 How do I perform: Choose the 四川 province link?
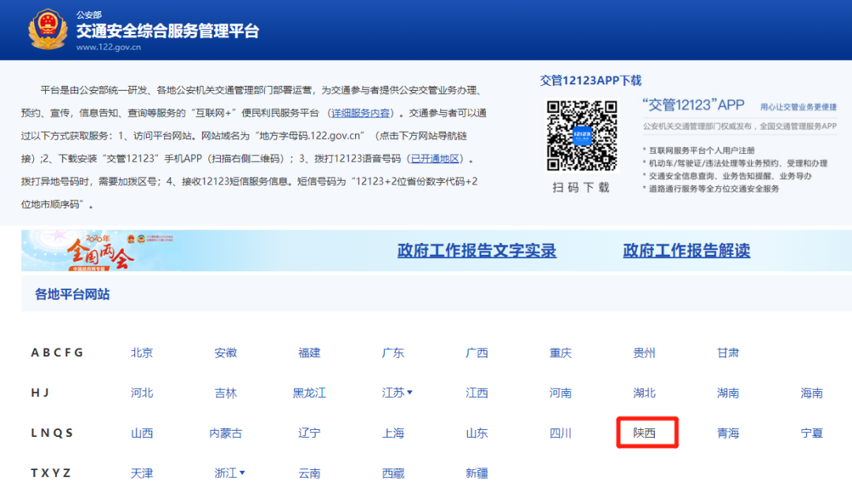point(560,433)
